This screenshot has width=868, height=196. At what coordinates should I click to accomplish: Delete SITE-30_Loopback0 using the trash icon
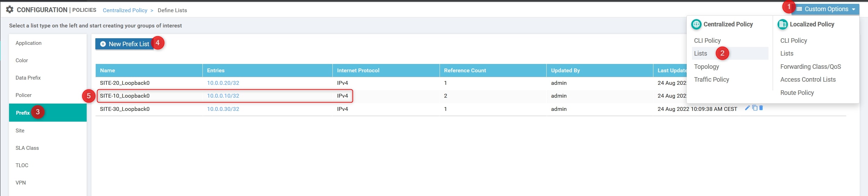[761, 108]
